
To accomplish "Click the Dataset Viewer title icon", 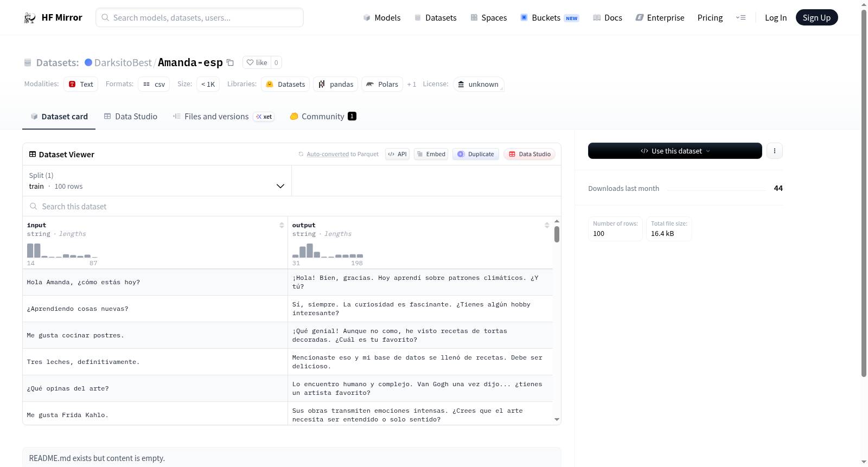I will [33, 154].
